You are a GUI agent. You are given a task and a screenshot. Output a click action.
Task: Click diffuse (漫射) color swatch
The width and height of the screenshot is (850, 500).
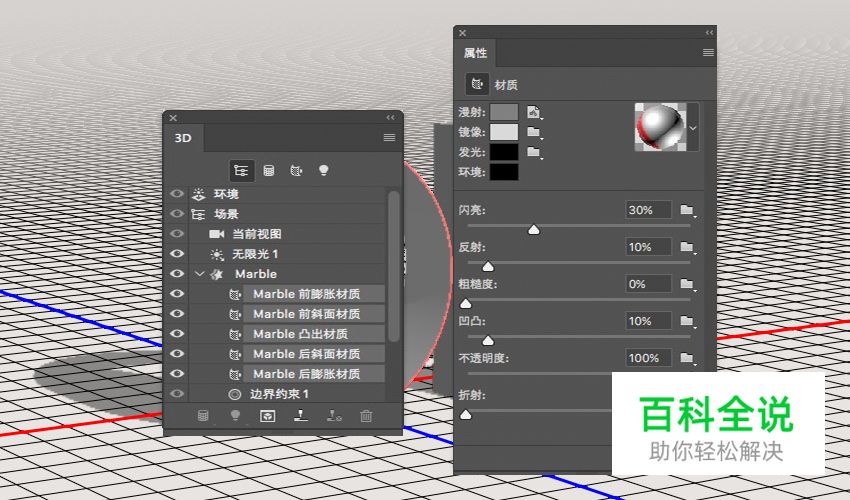pyautogui.click(x=504, y=112)
